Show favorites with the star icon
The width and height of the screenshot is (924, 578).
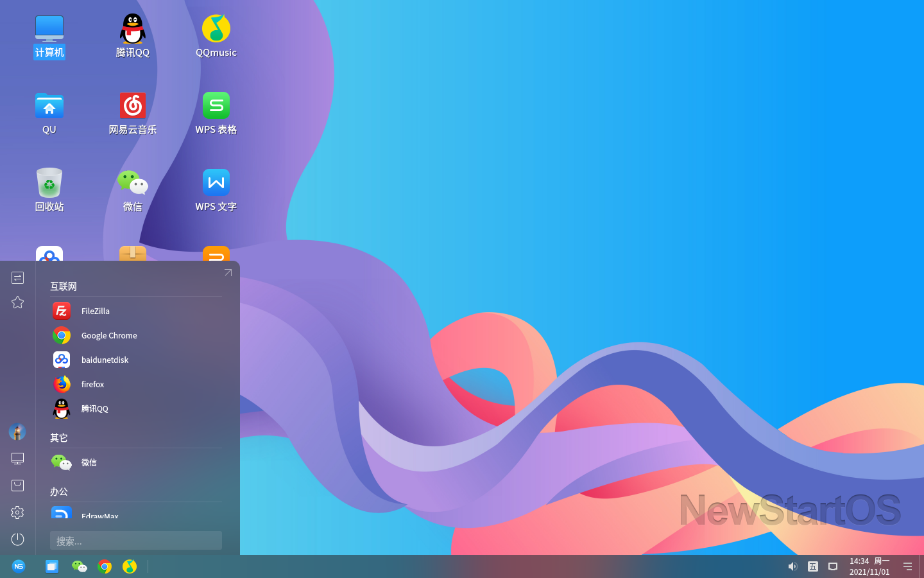pyautogui.click(x=18, y=302)
